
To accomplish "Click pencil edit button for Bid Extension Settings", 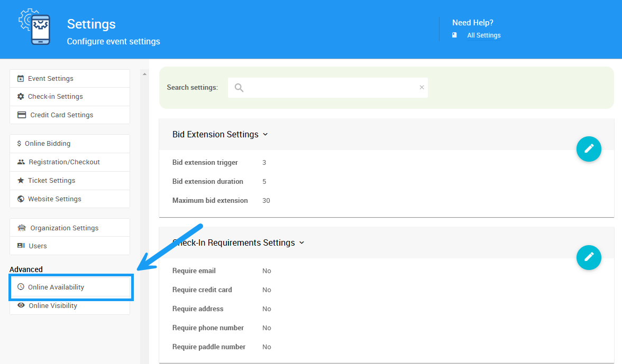I will [589, 148].
